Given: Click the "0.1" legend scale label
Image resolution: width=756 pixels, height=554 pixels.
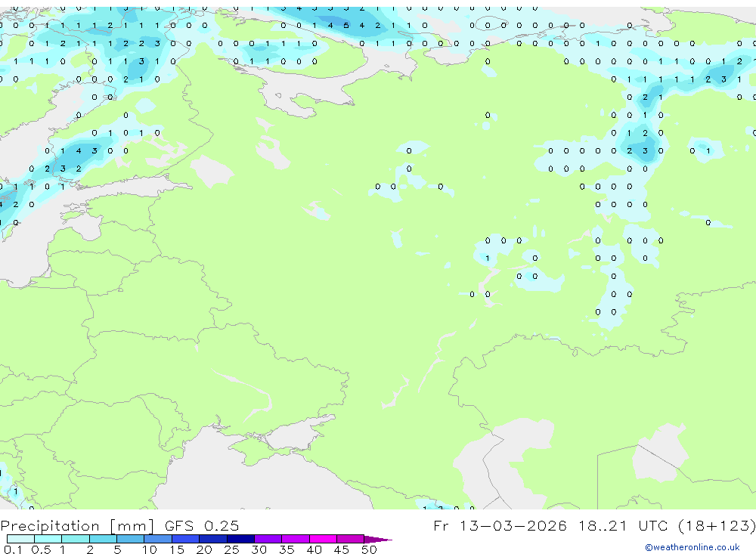Looking at the screenshot, I should click(12, 549).
